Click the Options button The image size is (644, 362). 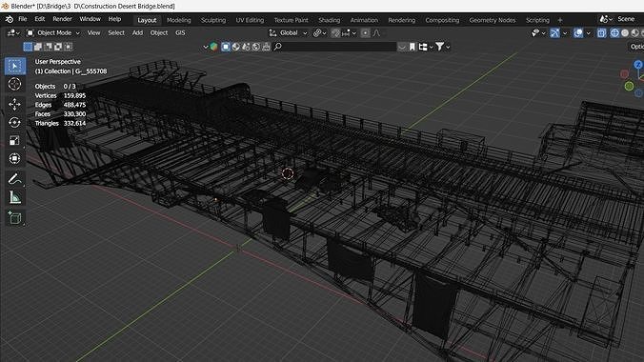636,47
